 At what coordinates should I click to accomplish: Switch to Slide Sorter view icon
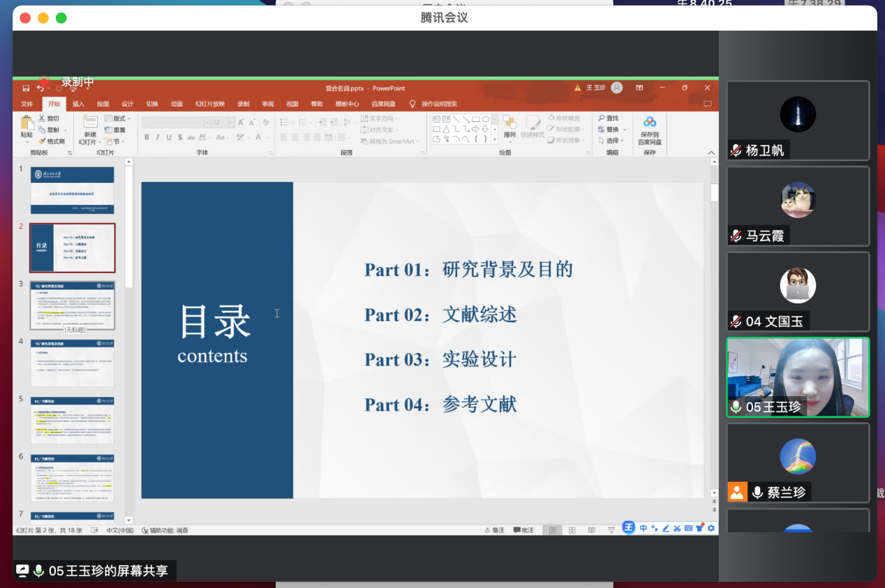572,530
